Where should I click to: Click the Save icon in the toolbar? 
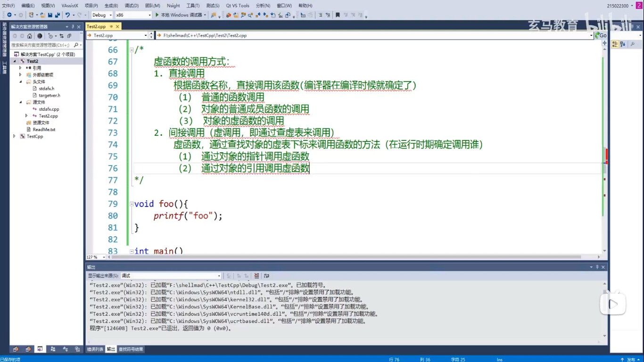tap(50, 15)
